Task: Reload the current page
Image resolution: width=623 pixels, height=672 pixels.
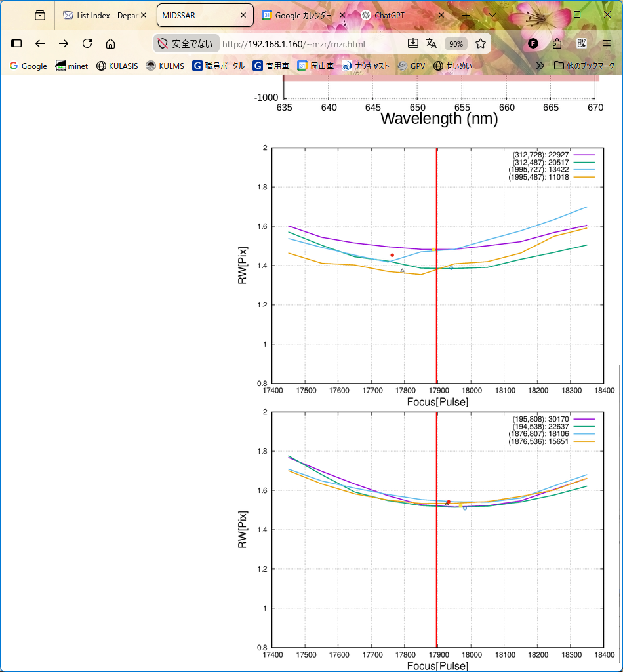Action: [x=87, y=43]
